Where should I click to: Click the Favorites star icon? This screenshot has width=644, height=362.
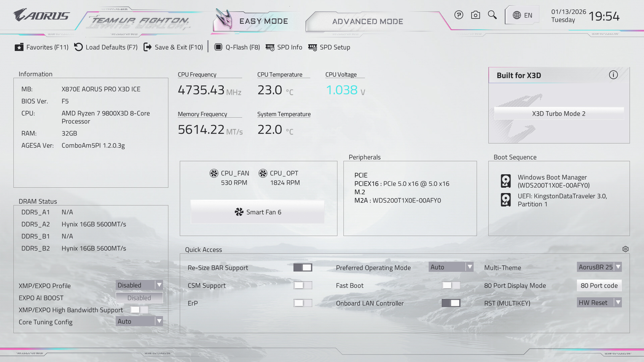(x=19, y=47)
